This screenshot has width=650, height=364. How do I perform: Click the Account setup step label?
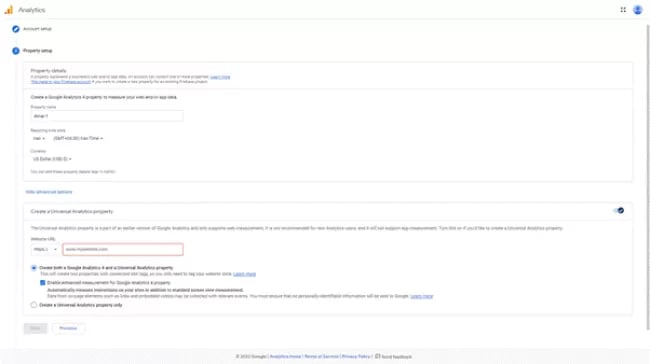37,29
